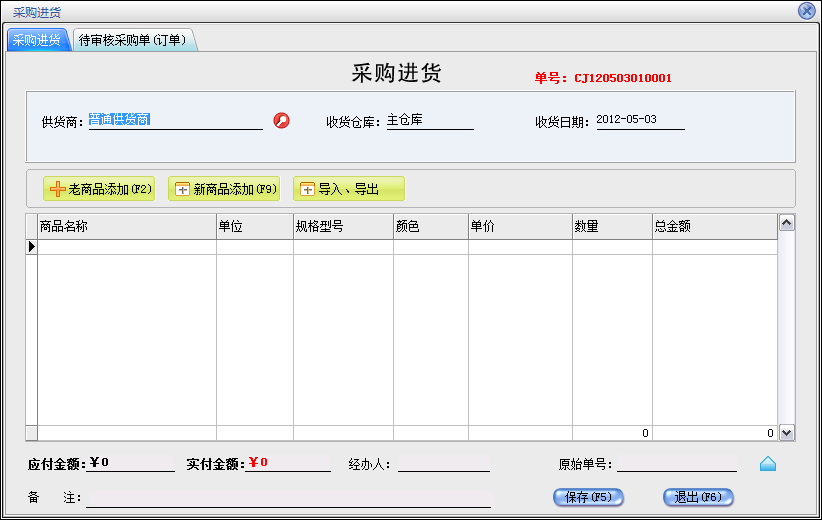Click 新商品添加 (F9) button
Image resolution: width=822 pixels, height=520 pixels.
point(224,189)
